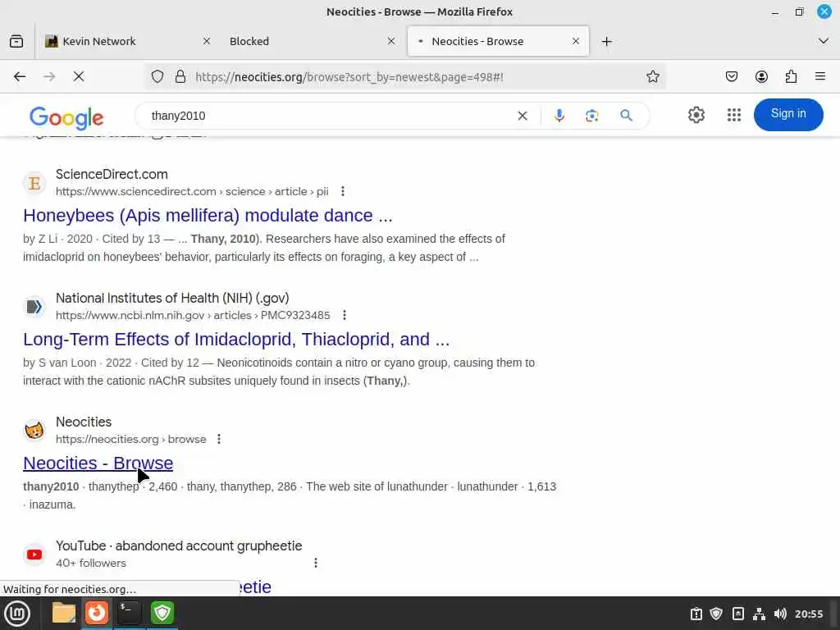Launch terminal from taskbar
This screenshot has height=630, width=840.
coord(129,613)
